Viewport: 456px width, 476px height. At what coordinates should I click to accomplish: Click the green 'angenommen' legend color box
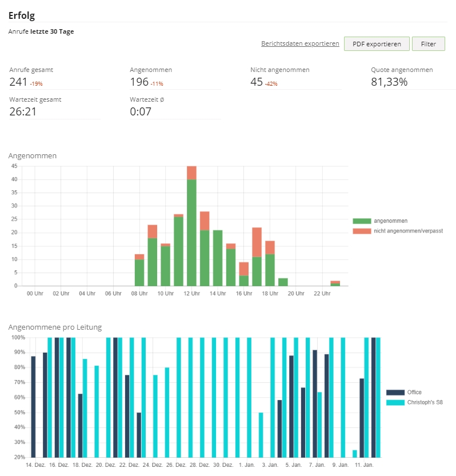(362, 221)
